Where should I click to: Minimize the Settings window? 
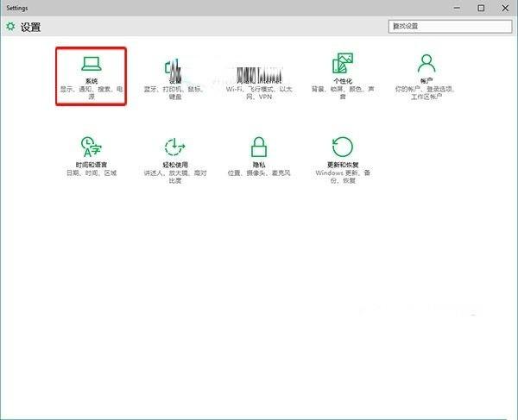(457, 8)
